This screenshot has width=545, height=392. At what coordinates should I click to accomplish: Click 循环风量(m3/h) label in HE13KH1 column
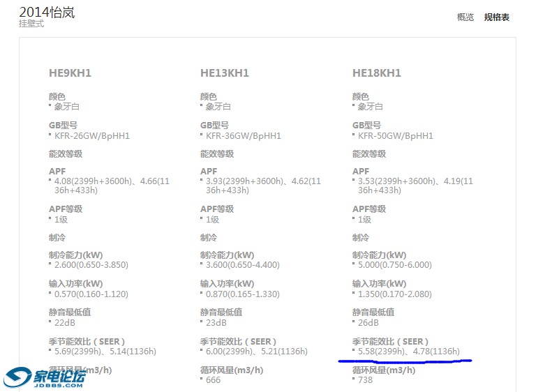click(x=232, y=370)
